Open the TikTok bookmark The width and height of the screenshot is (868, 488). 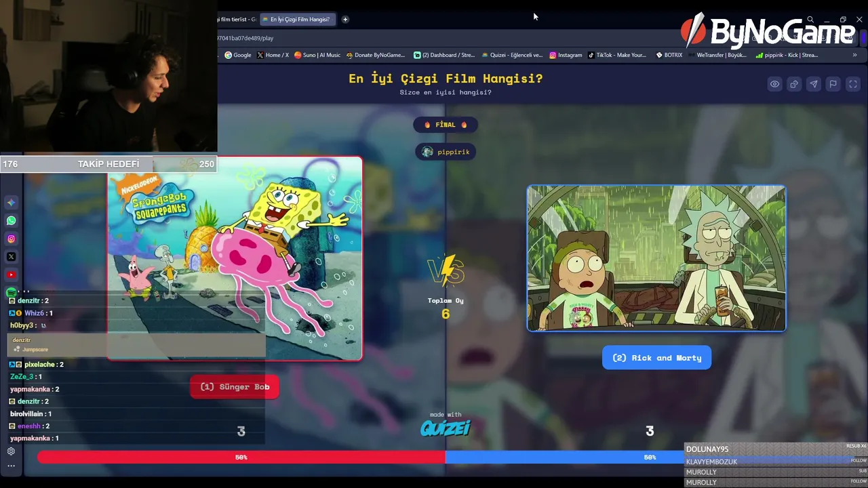pos(617,55)
